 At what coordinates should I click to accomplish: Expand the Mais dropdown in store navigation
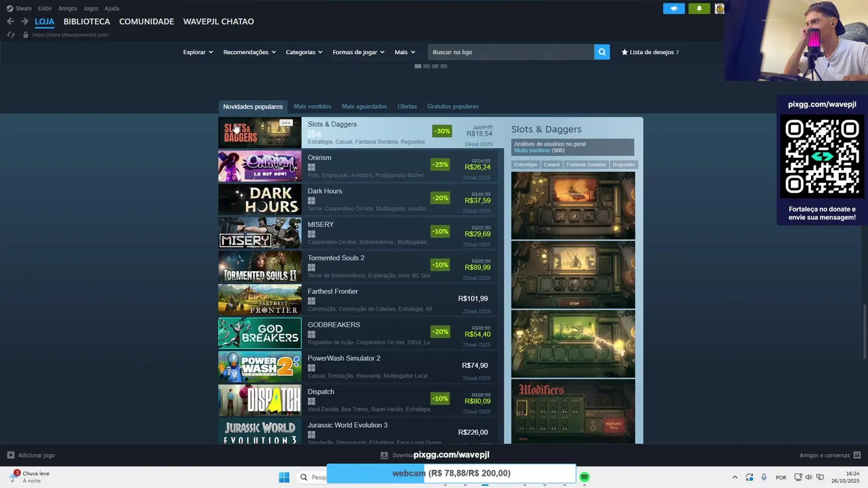point(405,52)
